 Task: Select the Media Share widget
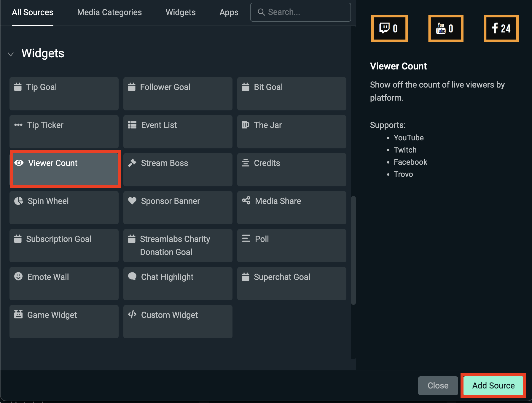point(291,208)
